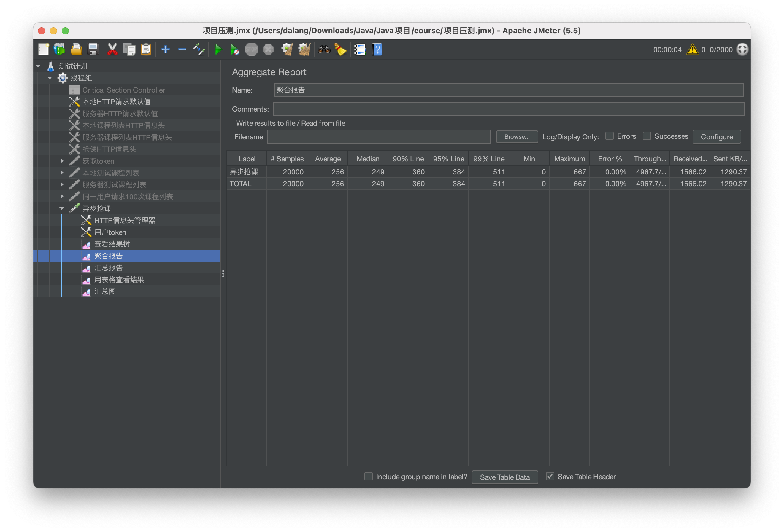The height and width of the screenshot is (532, 784).
Task: Click the Help question mark icon
Action: pyautogui.click(x=377, y=50)
